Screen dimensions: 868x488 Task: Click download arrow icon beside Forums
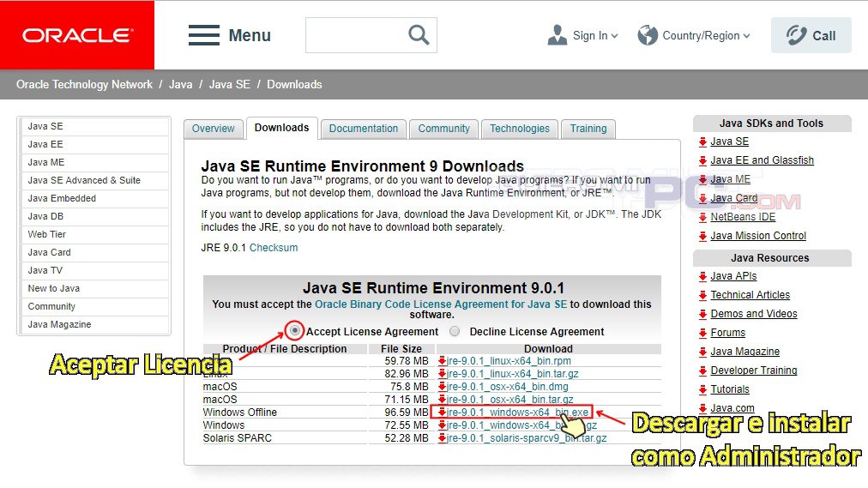click(x=702, y=333)
